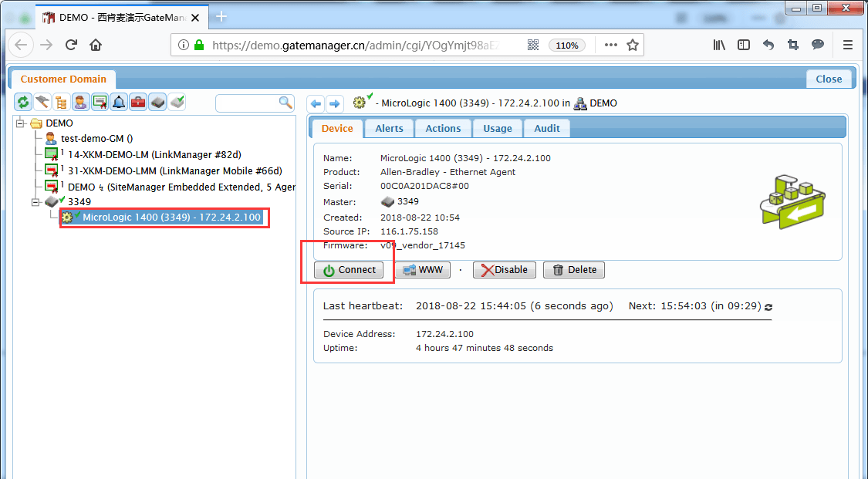Click the undo arrow toolbar icon
Screen dimensions: 868x479
pos(768,46)
